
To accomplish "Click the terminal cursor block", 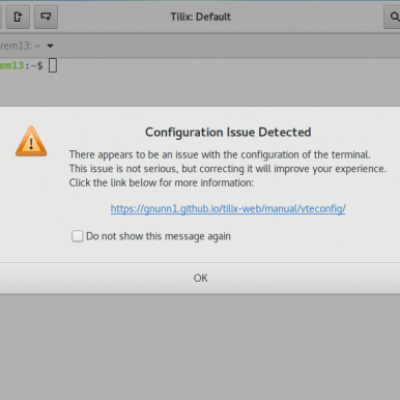I will tap(53, 65).
